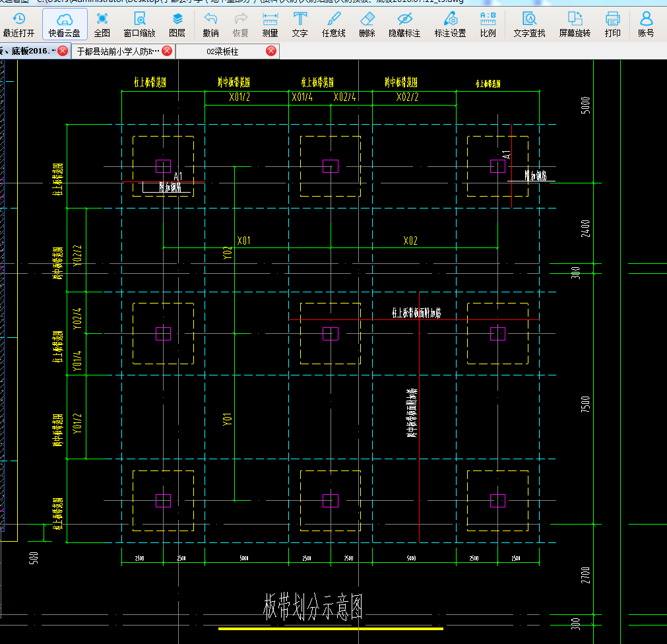Click the X02/4 label at the top

coord(344,97)
